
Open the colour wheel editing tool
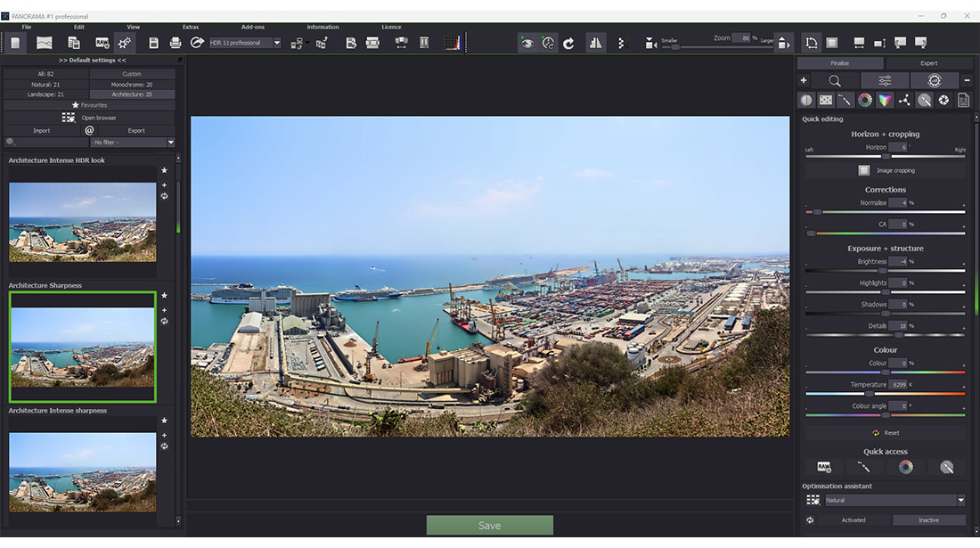coord(865,99)
